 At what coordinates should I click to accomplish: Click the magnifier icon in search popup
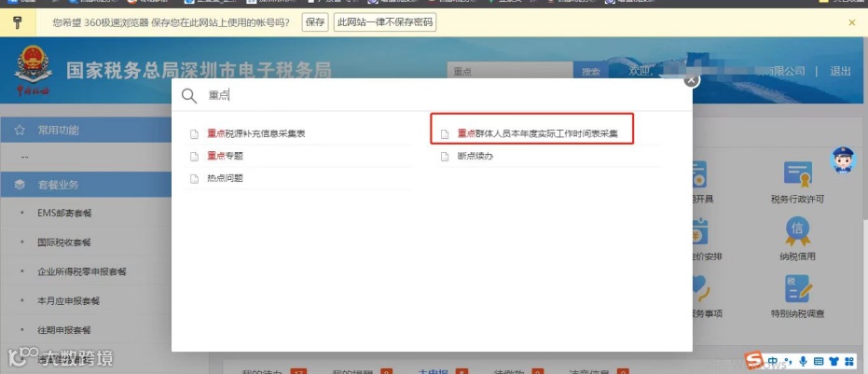point(188,96)
